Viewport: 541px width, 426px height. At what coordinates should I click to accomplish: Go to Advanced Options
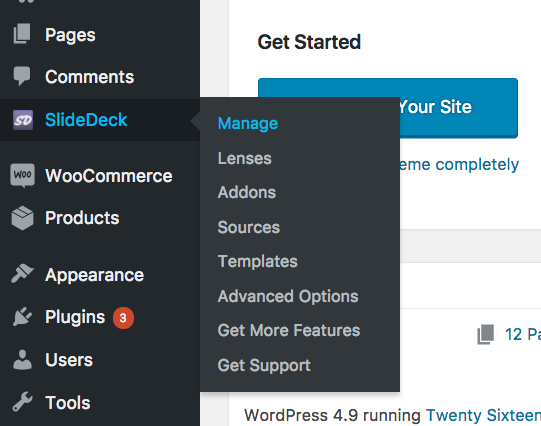pyautogui.click(x=288, y=296)
